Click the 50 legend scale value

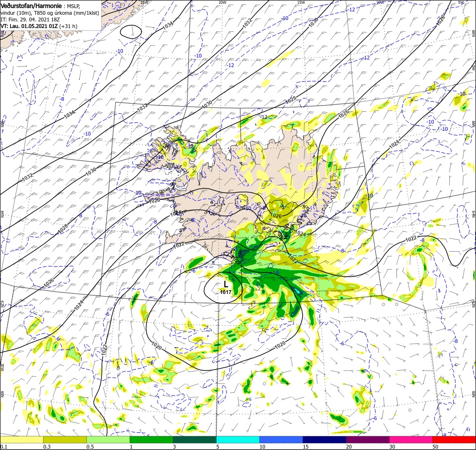[x=436, y=447]
